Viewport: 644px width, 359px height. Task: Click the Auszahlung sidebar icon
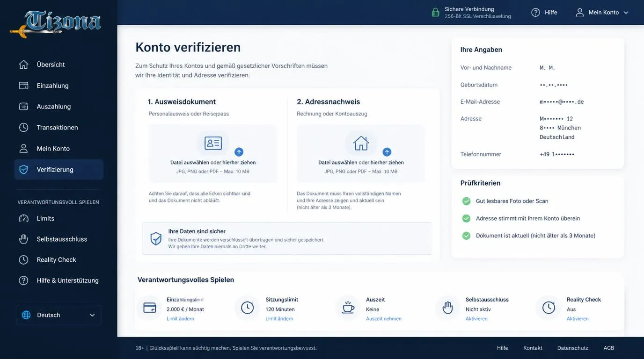(23, 107)
